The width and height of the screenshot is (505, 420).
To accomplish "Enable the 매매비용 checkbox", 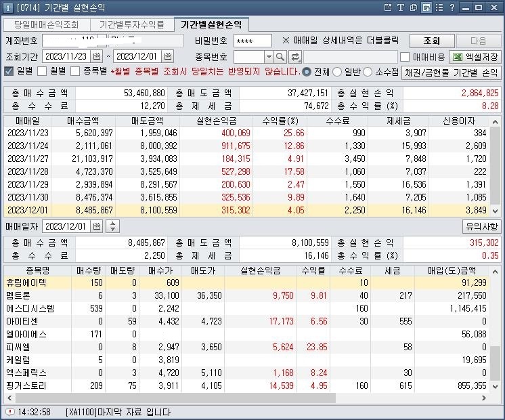I will (405, 57).
